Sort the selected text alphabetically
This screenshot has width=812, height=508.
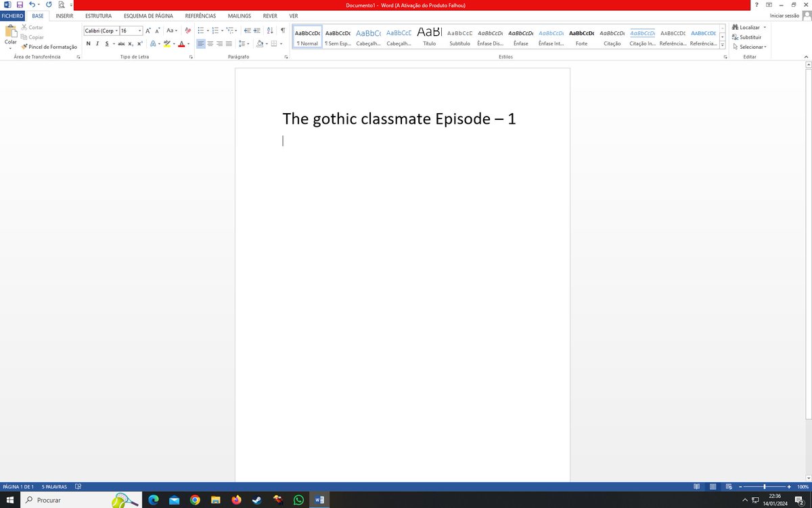click(x=270, y=30)
